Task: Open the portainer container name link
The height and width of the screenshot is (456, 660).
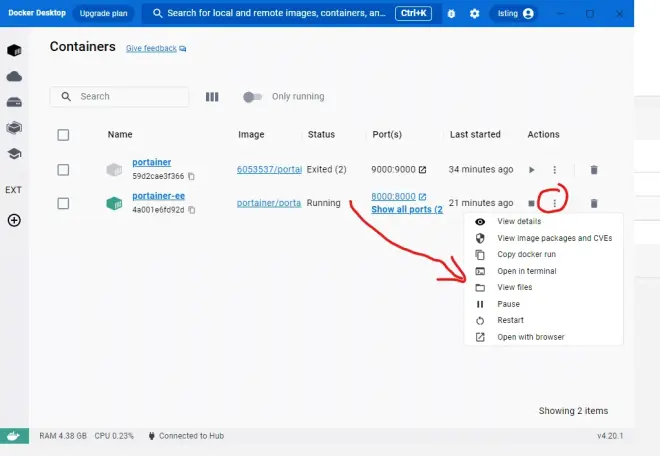Action: 152,162
